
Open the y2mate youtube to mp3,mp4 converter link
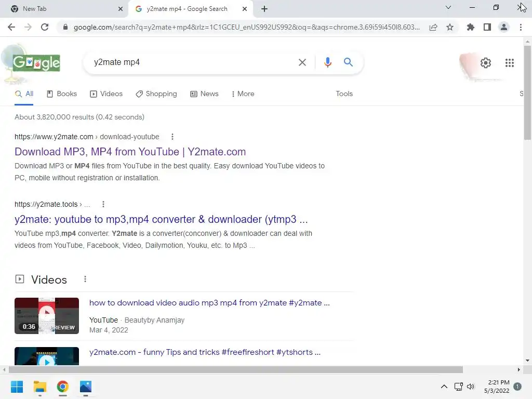tap(161, 219)
